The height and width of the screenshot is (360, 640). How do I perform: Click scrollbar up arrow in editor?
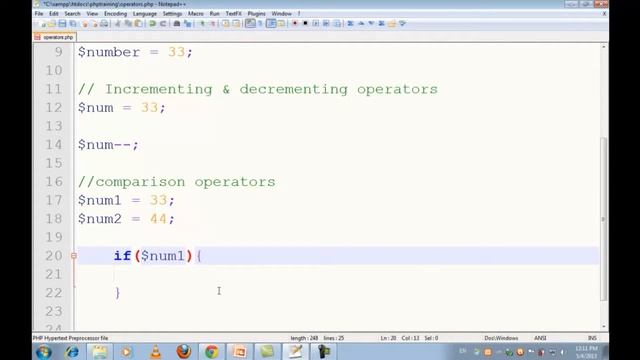pos(604,47)
